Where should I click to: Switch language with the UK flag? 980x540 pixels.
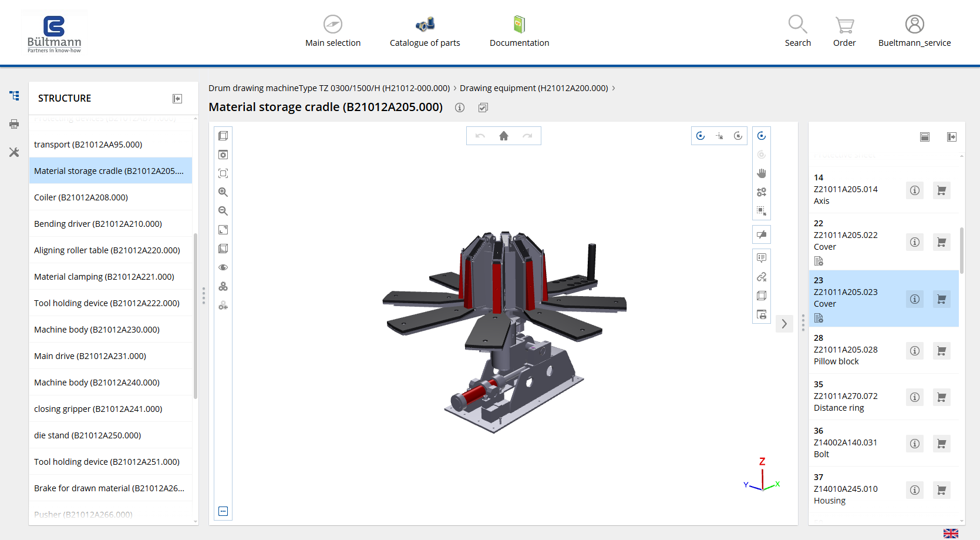[951, 533]
